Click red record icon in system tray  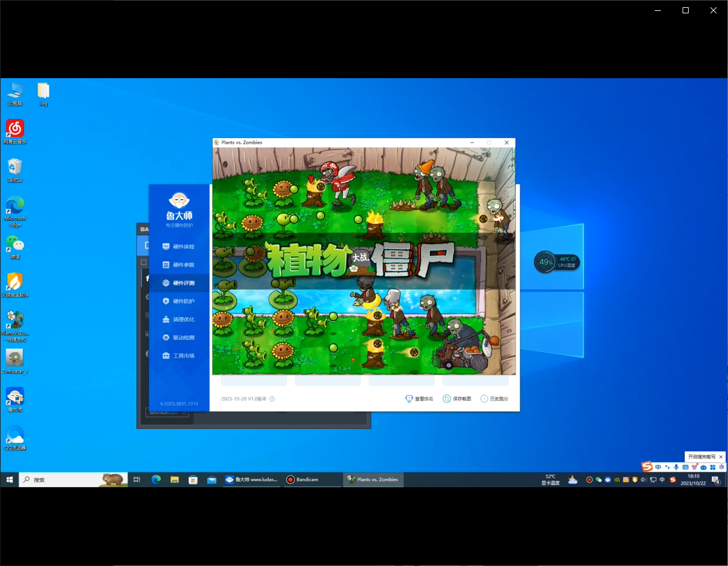589,479
